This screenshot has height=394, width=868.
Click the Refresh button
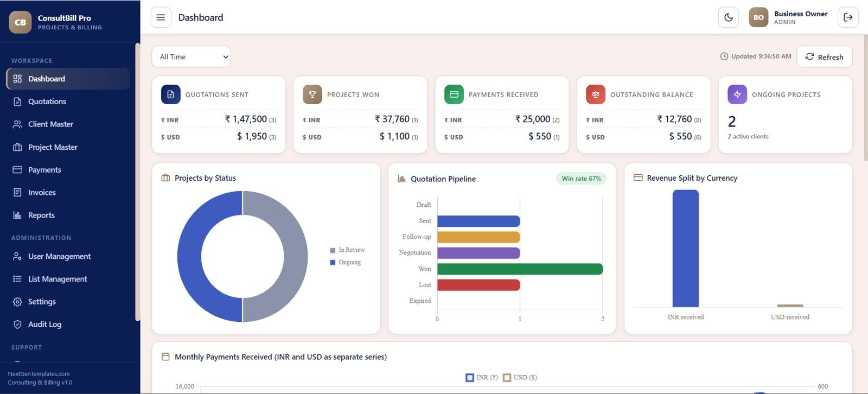pos(824,56)
